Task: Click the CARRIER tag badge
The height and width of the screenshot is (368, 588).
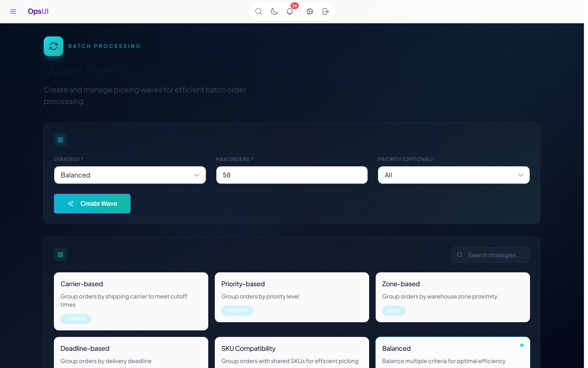Action: click(x=76, y=319)
